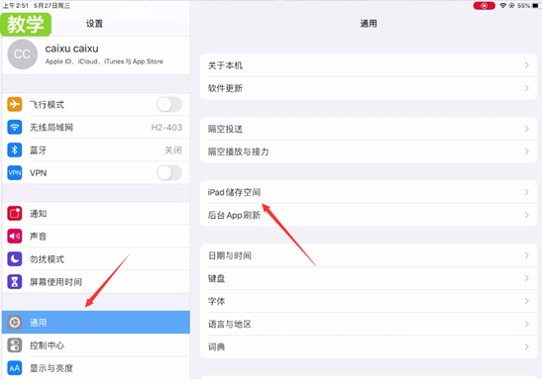The image size is (542, 392).
Task: Open 词典 row
Action: point(369,346)
